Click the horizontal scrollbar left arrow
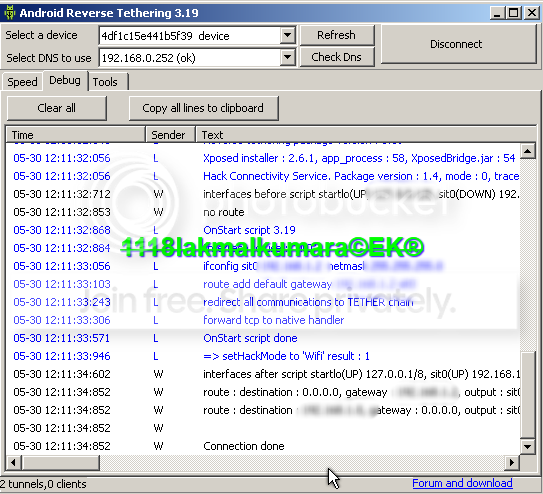 (14, 462)
